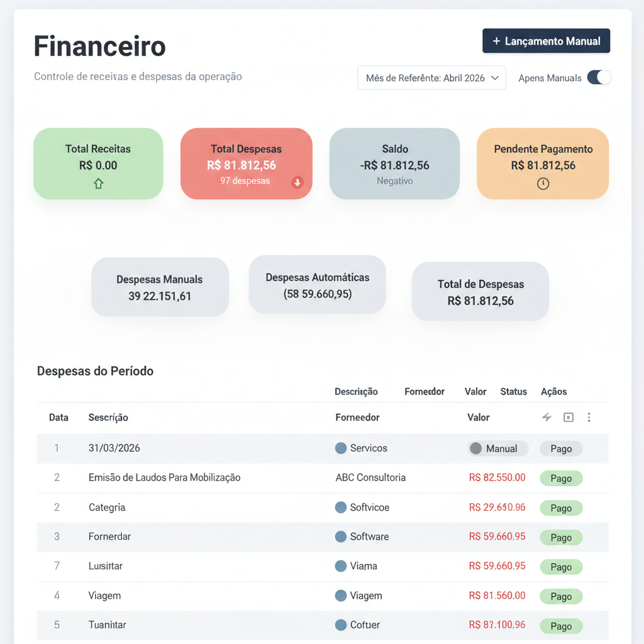Click Emissão de Laudos Para Mobilização text
Screen dimensions: 644x644
click(x=164, y=477)
